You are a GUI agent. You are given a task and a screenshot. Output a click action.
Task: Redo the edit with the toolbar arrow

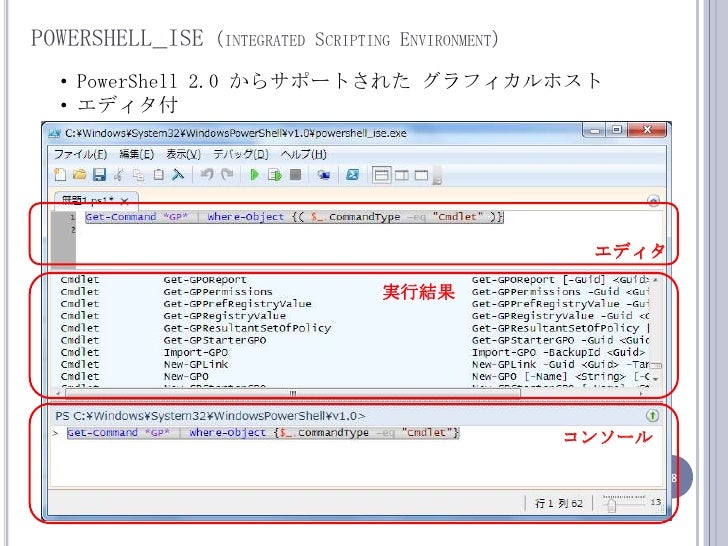pyautogui.click(x=227, y=175)
